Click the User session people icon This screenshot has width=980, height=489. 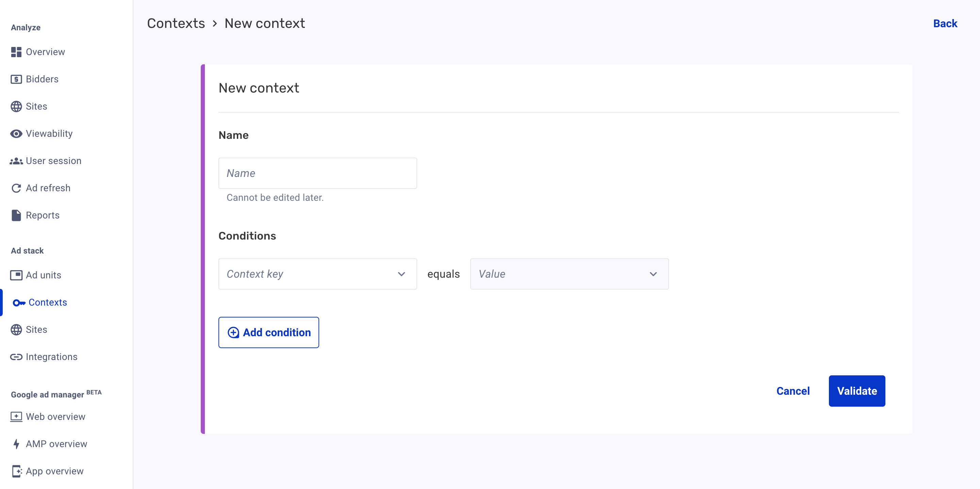click(x=16, y=161)
